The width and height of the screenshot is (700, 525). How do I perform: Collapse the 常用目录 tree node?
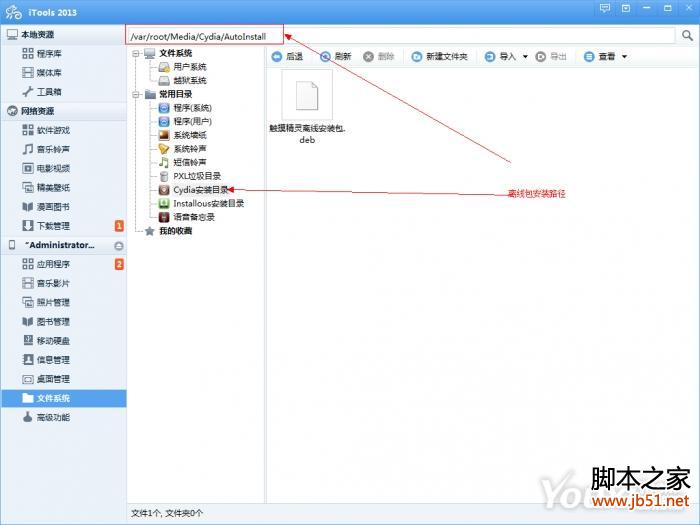[136, 94]
